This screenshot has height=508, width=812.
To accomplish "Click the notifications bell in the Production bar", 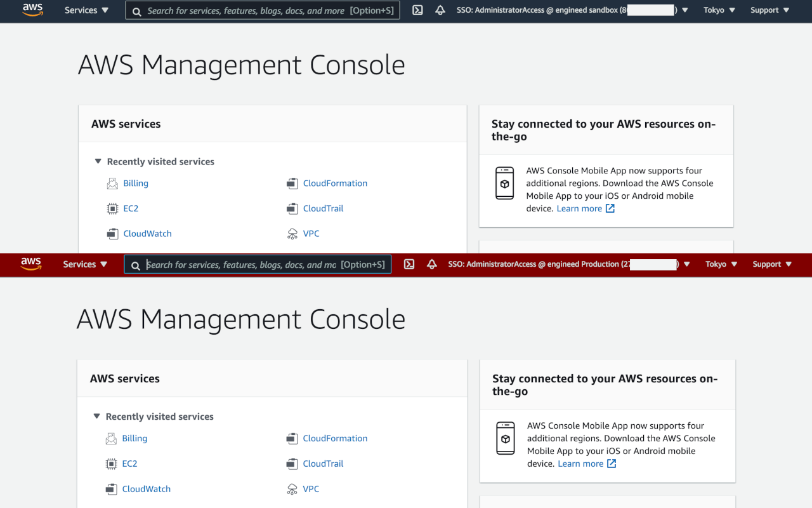I will 432,264.
